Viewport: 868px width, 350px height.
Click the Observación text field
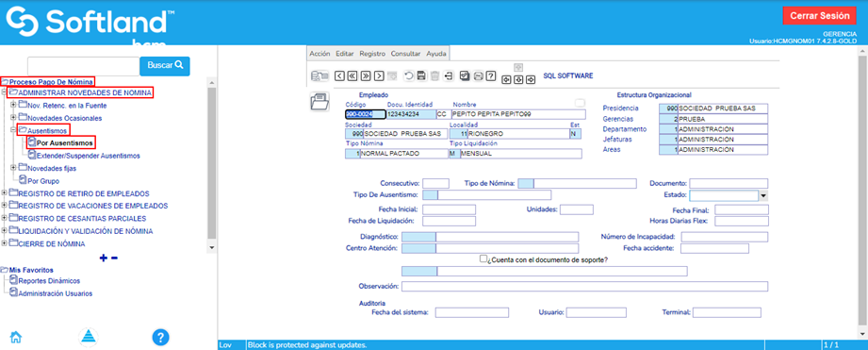[584, 286]
